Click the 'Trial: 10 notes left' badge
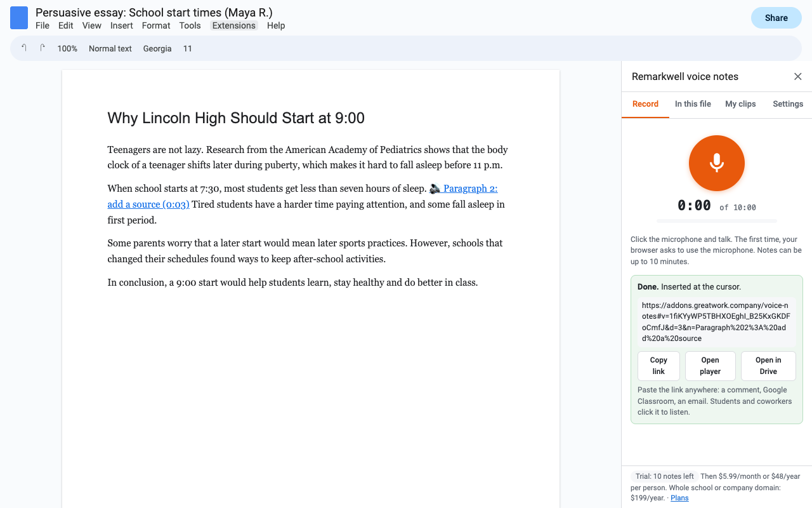Image resolution: width=812 pixels, height=508 pixels. tap(664, 476)
